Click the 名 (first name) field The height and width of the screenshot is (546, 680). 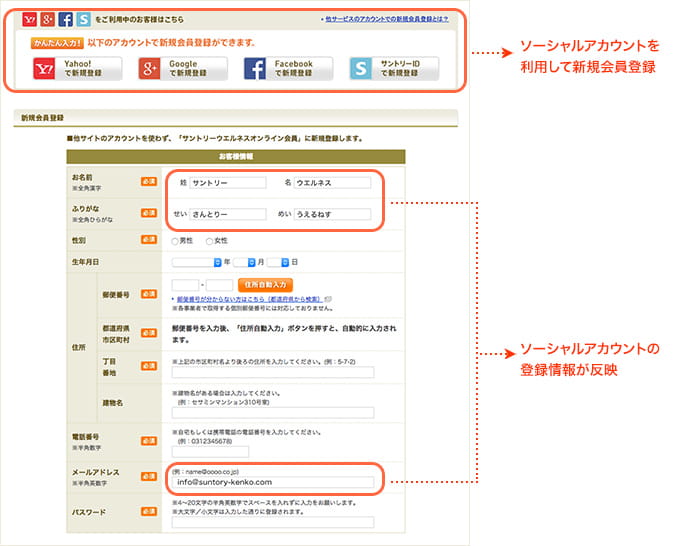coord(332,183)
